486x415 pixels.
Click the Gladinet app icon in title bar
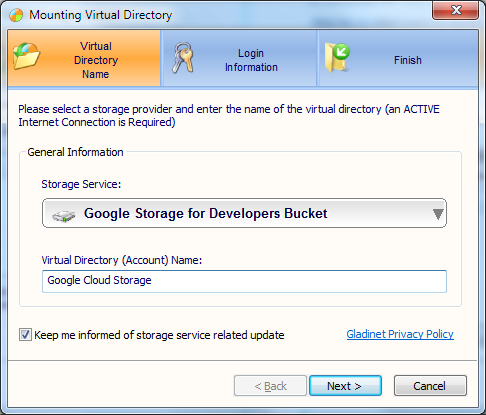click(x=16, y=15)
